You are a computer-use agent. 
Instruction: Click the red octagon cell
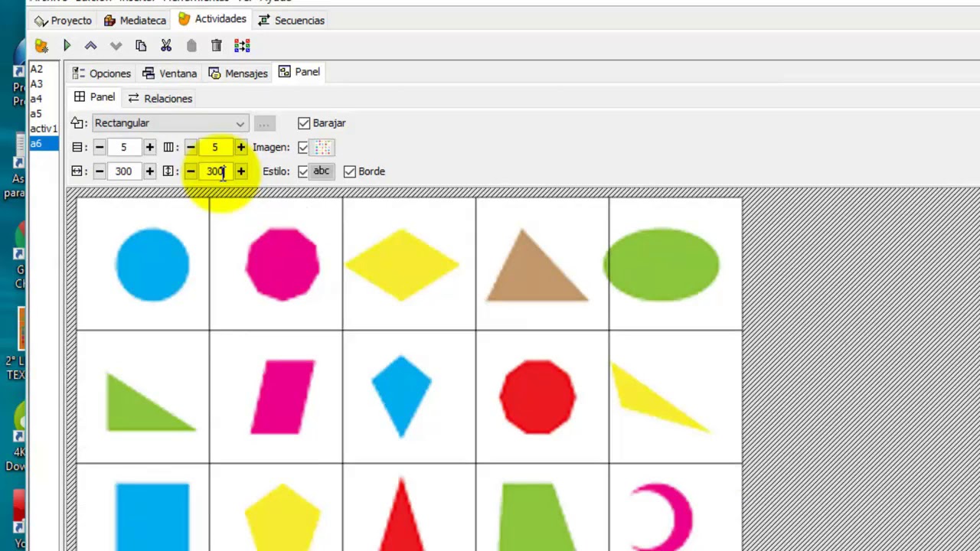click(x=543, y=397)
